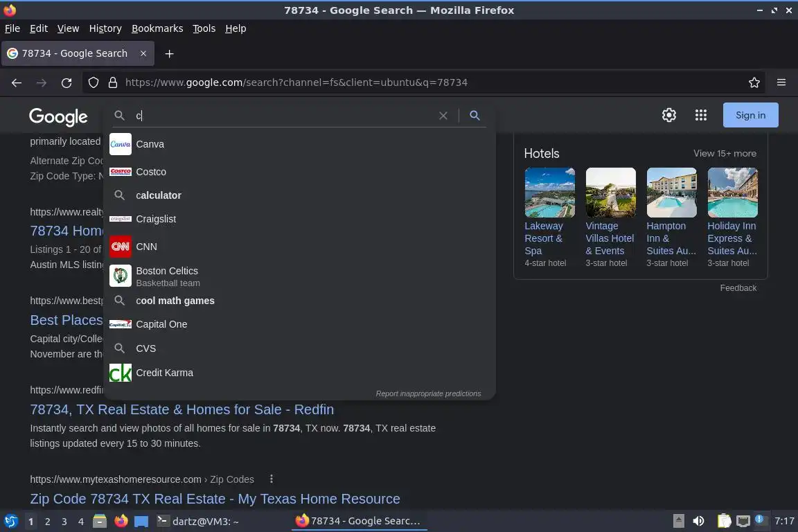The image size is (798, 532).
Task: Open Firefox hamburger application menu
Action: pyautogui.click(x=781, y=82)
